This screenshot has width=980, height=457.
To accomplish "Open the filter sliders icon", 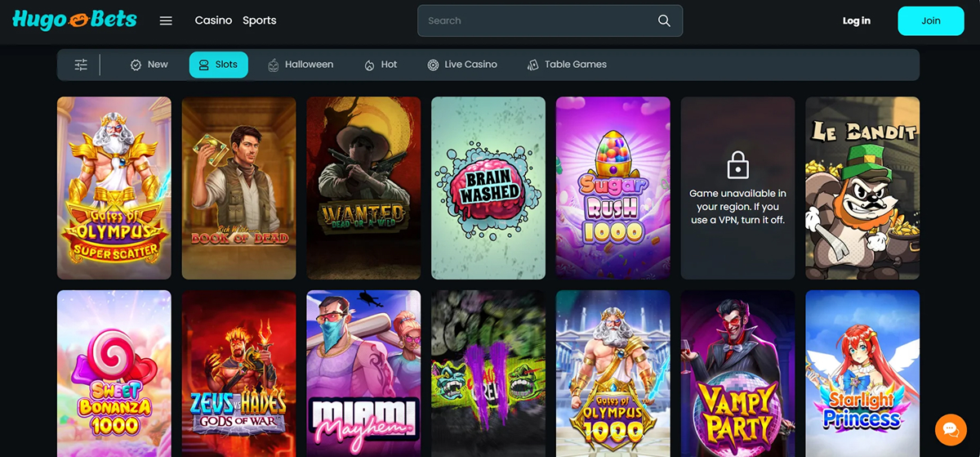I will [81, 65].
